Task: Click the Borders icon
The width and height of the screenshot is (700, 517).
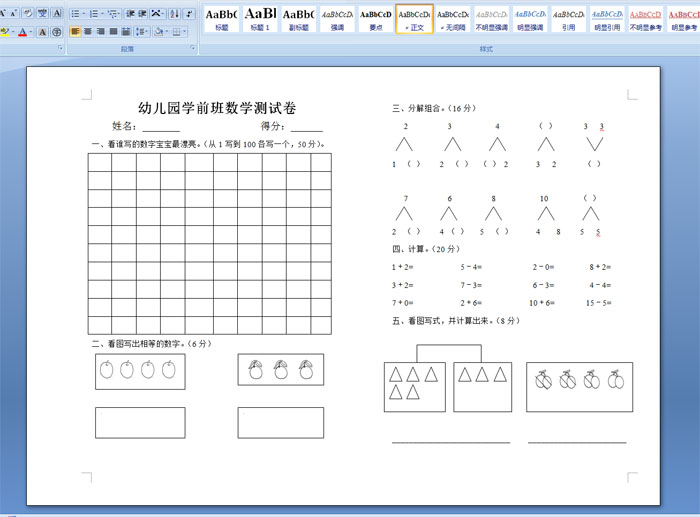Action: click(176, 32)
